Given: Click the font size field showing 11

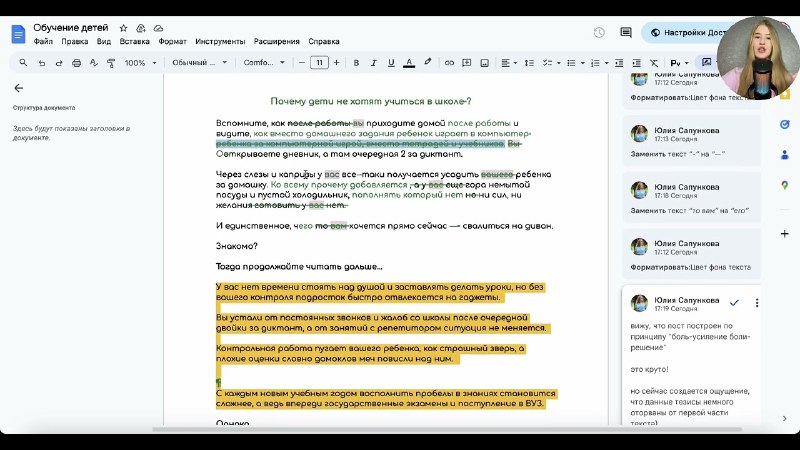Looking at the screenshot, I should coord(319,63).
